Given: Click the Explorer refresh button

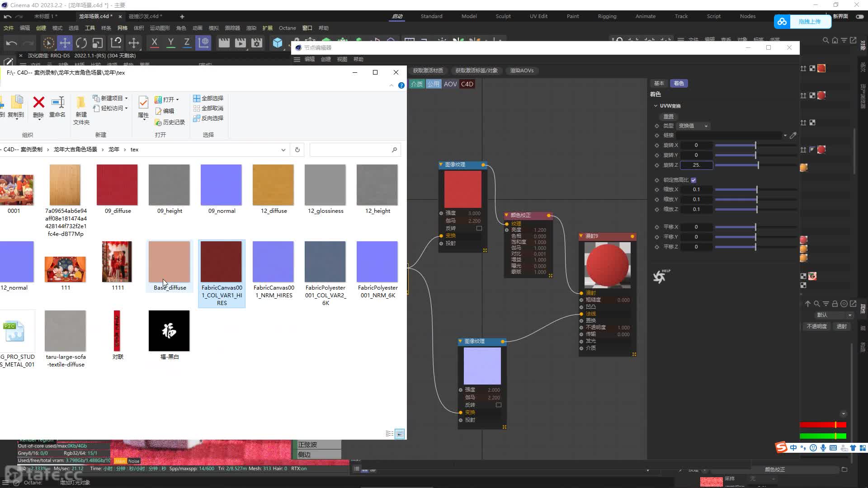Looking at the screenshot, I should click(x=297, y=150).
